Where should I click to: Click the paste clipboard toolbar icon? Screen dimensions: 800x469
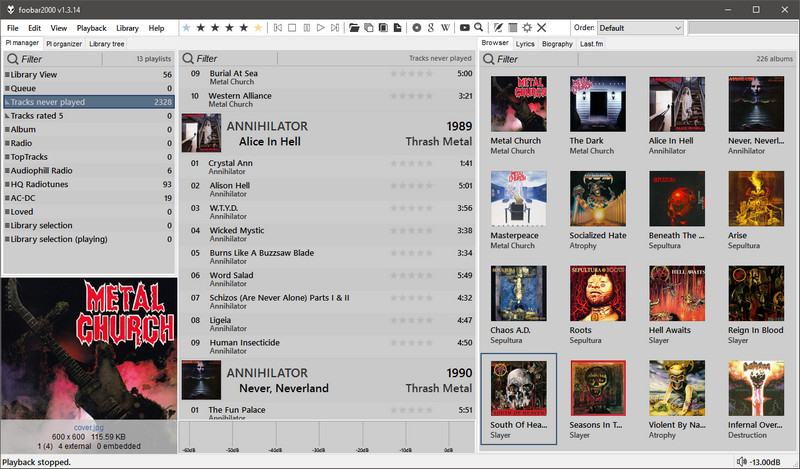click(x=383, y=28)
